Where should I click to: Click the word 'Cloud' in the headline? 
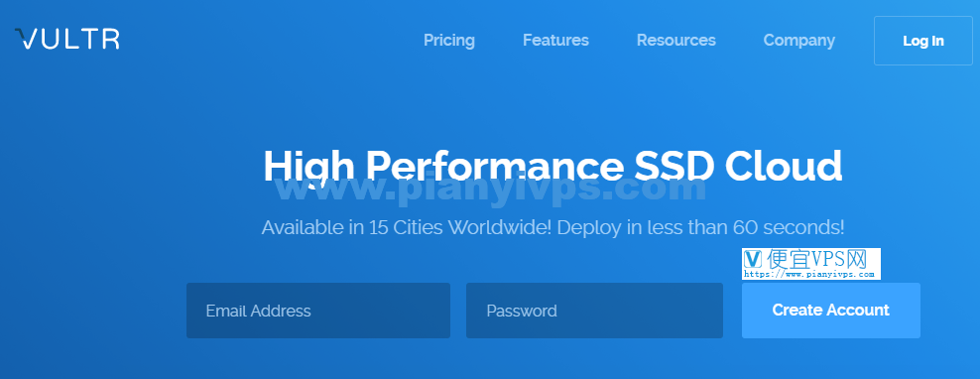[x=784, y=166]
